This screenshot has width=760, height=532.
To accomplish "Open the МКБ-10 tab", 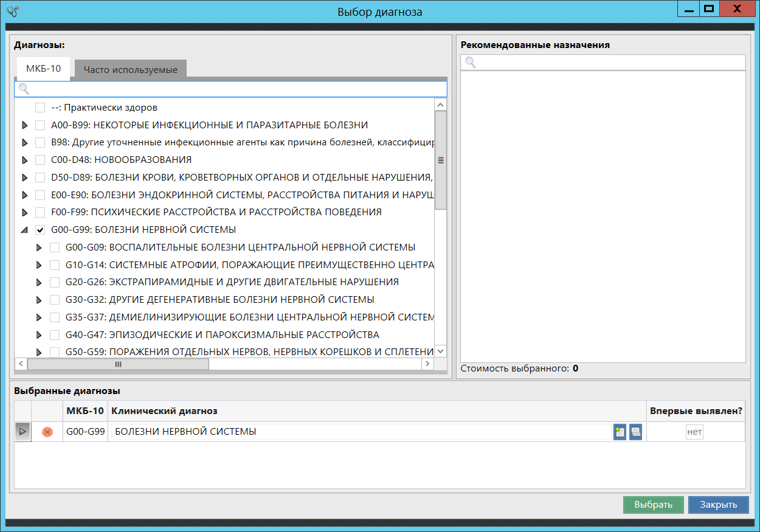I will click(43, 69).
